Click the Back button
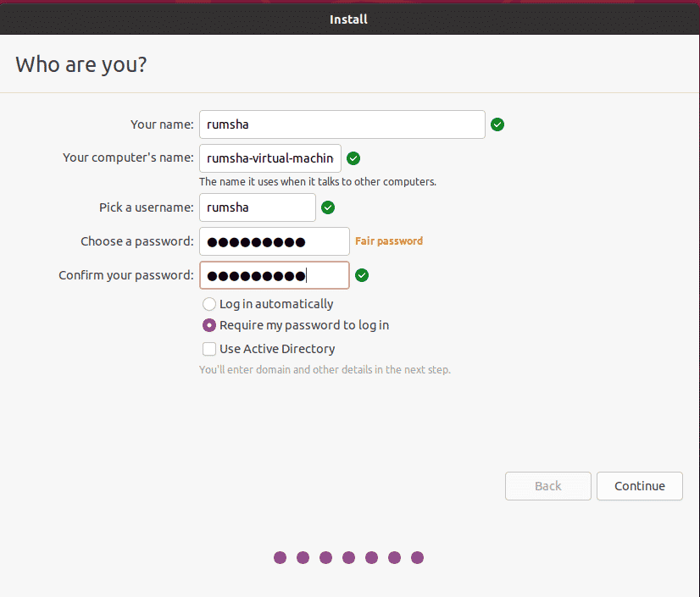 tap(547, 486)
